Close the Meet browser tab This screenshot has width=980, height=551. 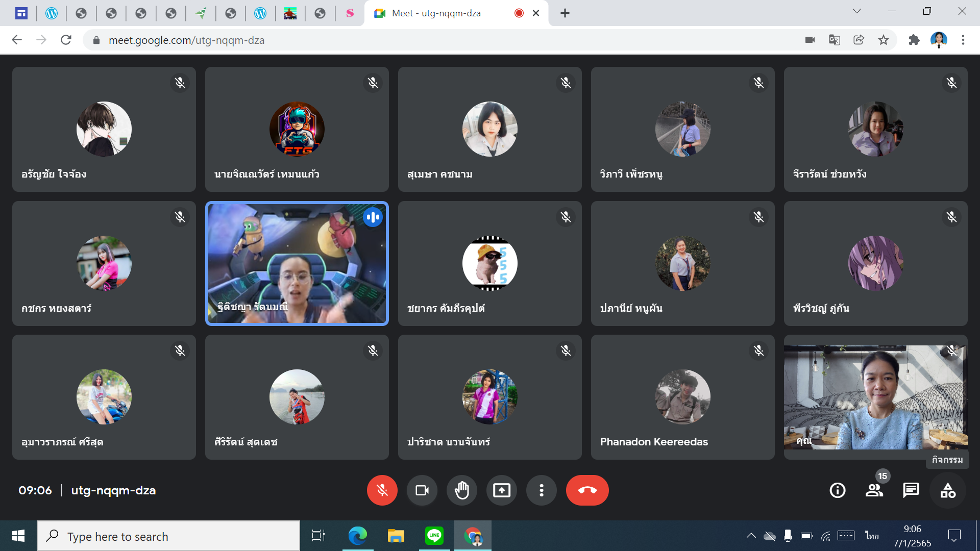(536, 13)
